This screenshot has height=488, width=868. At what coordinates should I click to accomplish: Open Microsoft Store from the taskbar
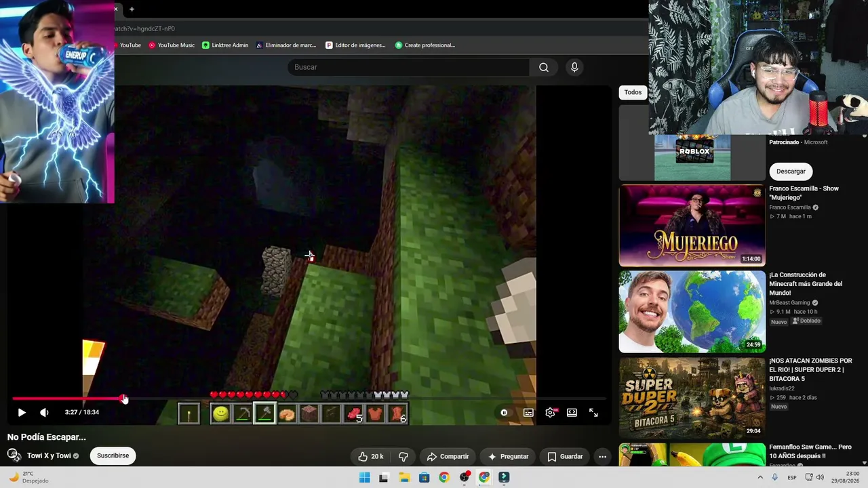[424, 477]
